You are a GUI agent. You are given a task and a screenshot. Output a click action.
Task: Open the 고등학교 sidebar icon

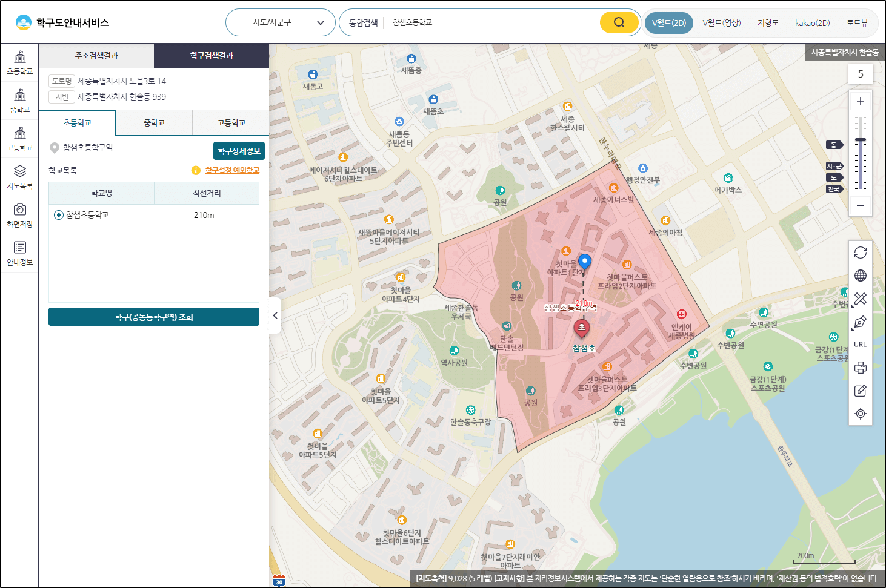pos(20,139)
